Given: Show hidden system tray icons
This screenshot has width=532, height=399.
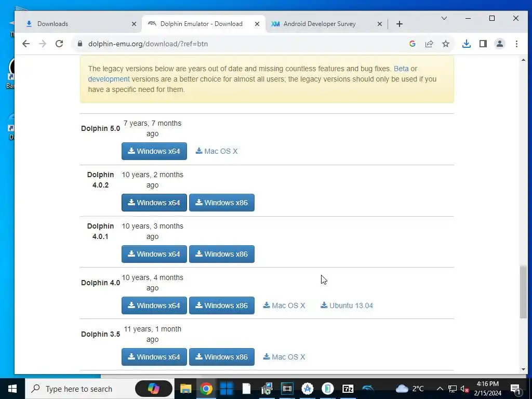Looking at the screenshot, I should (x=440, y=389).
